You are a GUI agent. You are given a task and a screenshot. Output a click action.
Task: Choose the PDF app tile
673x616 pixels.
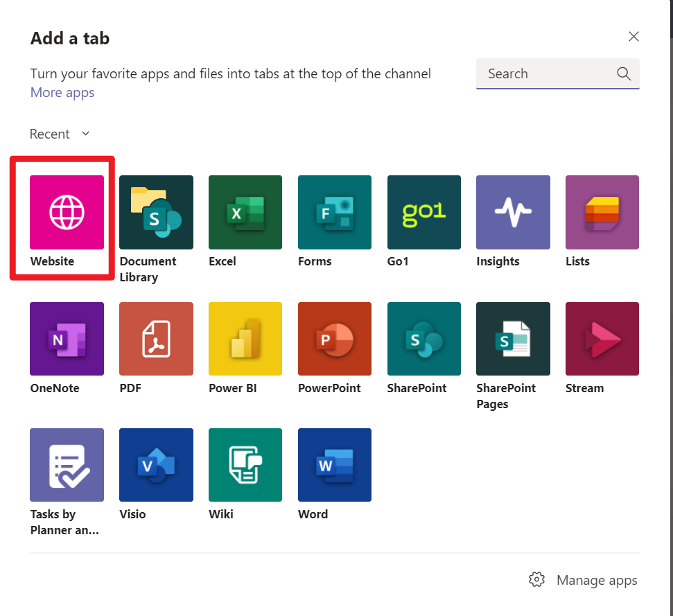156,338
